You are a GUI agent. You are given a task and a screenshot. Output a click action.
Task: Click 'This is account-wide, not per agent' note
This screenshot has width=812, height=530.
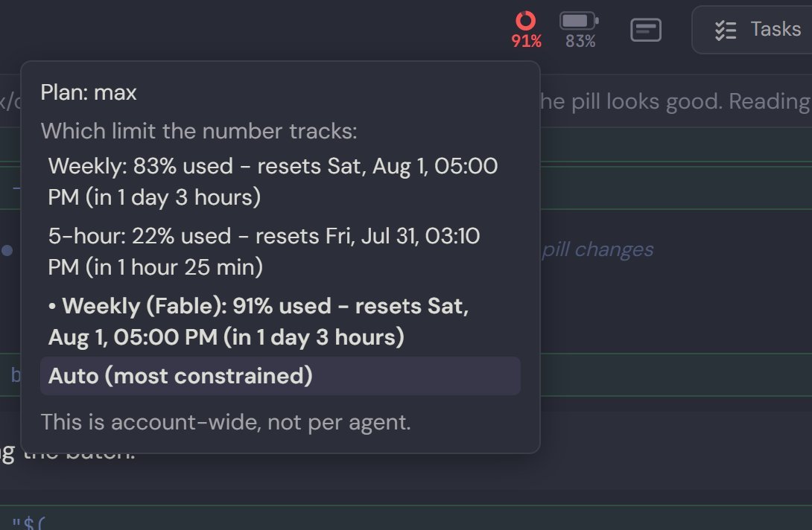click(226, 422)
